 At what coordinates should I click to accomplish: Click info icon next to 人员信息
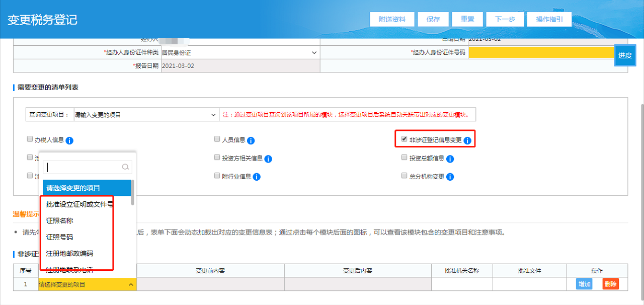(251, 140)
